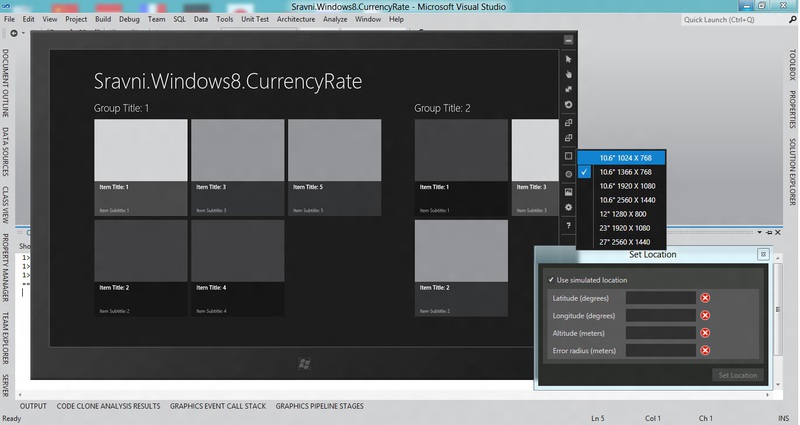
Task: Switch to the OUTPUT tab
Action: [33, 406]
